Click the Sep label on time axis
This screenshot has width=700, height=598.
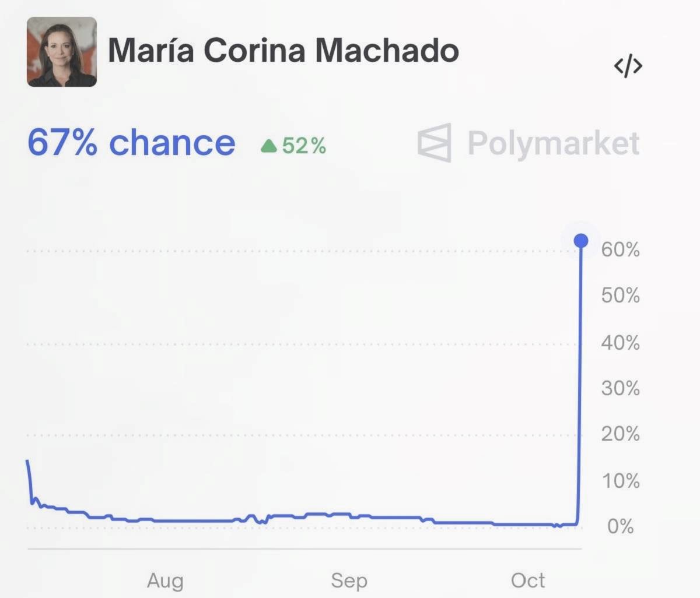pyautogui.click(x=349, y=581)
